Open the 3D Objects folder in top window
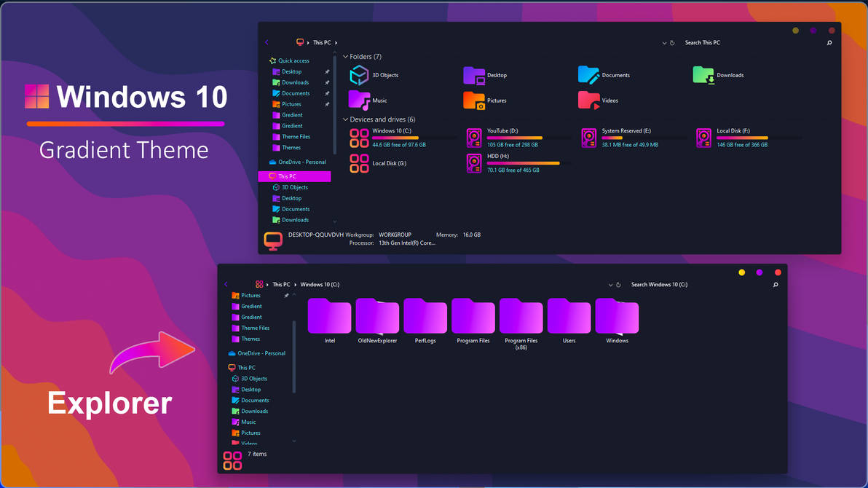868x488 pixels. pos(374,75)
